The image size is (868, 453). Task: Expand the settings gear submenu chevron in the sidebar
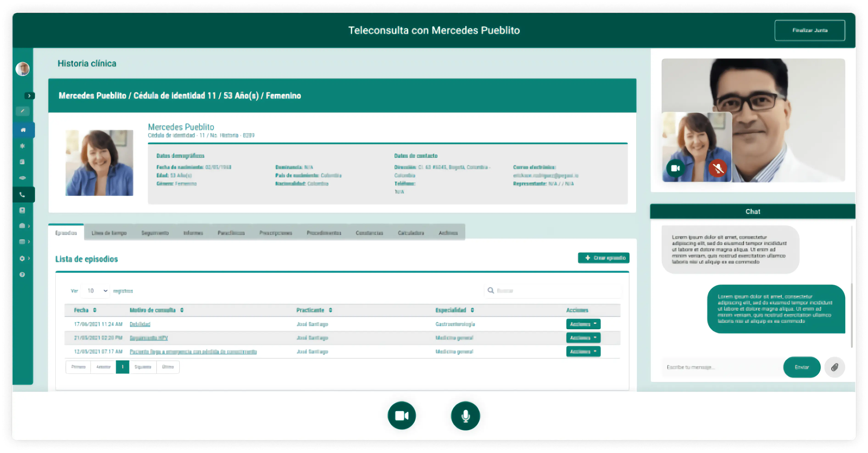point(29,258)
